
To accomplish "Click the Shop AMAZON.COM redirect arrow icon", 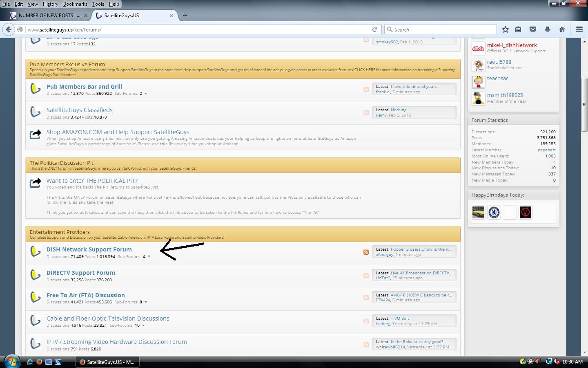I will click(36, 134).
